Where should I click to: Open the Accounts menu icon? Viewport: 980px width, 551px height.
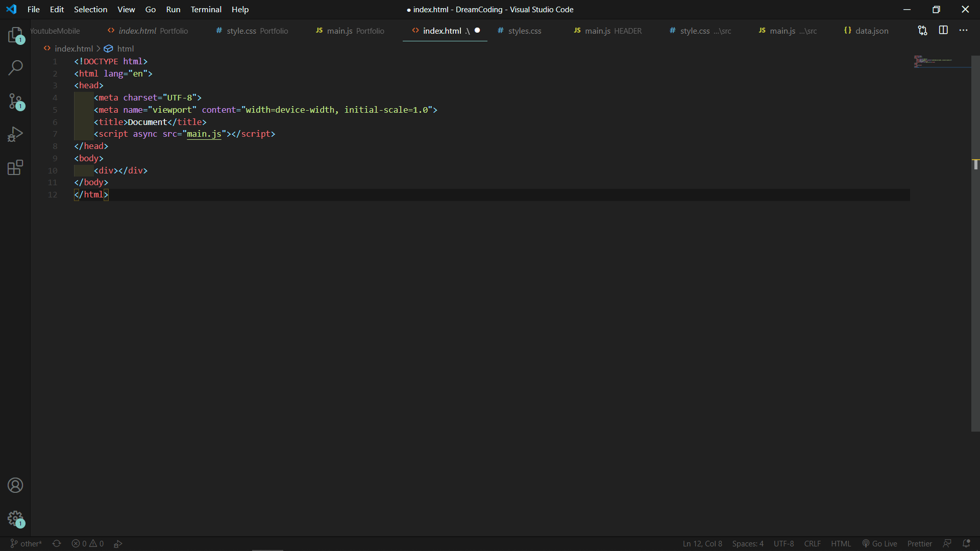[15, 485]
